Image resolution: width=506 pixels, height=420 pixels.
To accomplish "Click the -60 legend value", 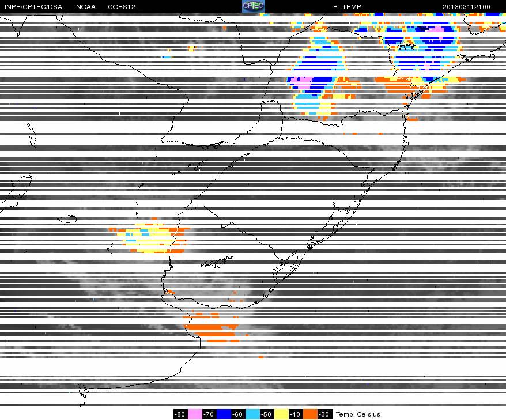I will pyautogui.click(x=238, y=414).
